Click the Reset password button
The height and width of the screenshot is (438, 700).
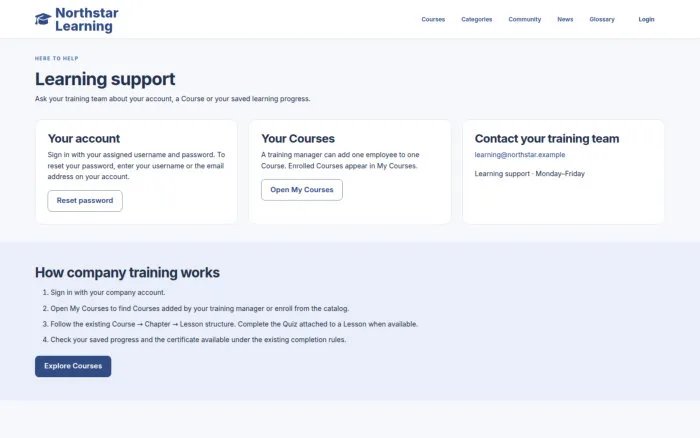pos(85,201)
